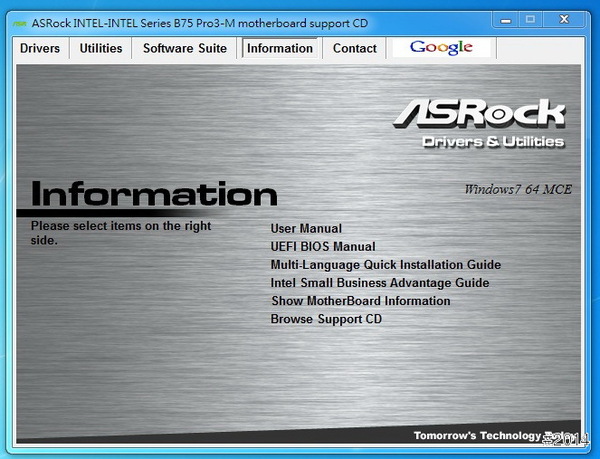Click the Windows7 64 MCE label
Image resolution: width=600 pixels, height=459 pixels.
[518, 189]
